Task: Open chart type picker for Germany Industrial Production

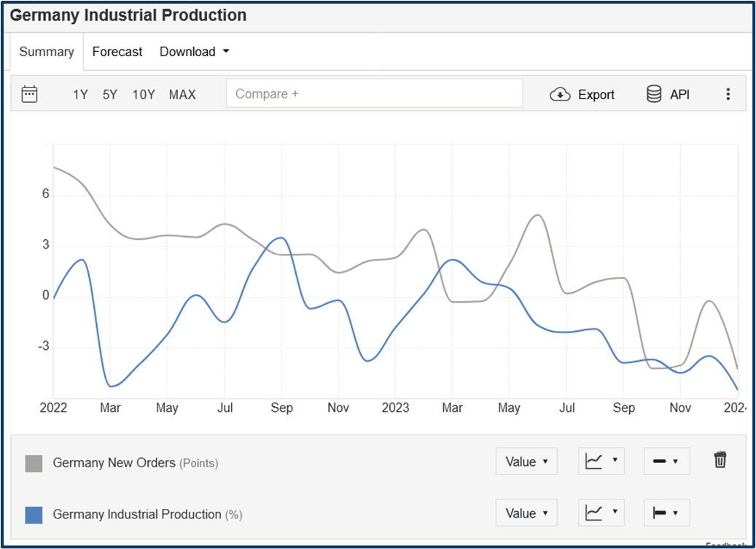Action: coord(601,513)
